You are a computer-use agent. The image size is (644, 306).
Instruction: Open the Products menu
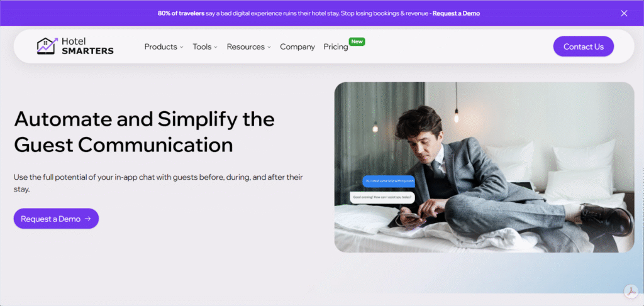pos(160,46)
